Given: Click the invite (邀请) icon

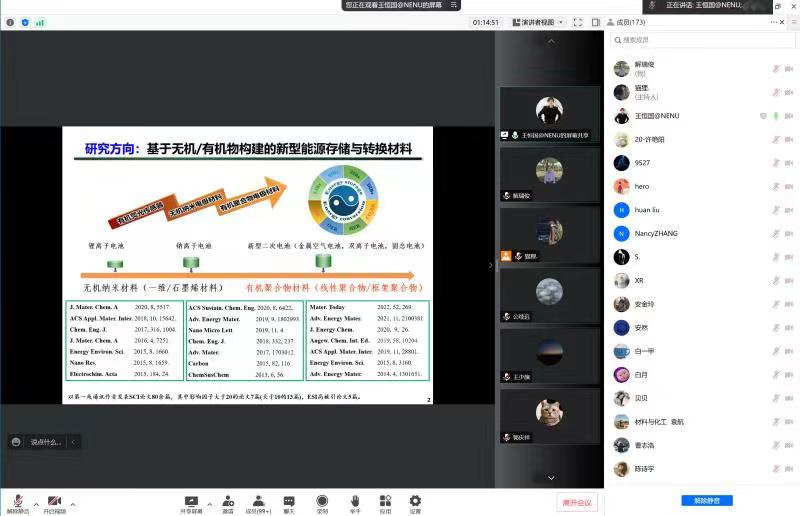Looking at the screenshot, I should pos(228,501).
